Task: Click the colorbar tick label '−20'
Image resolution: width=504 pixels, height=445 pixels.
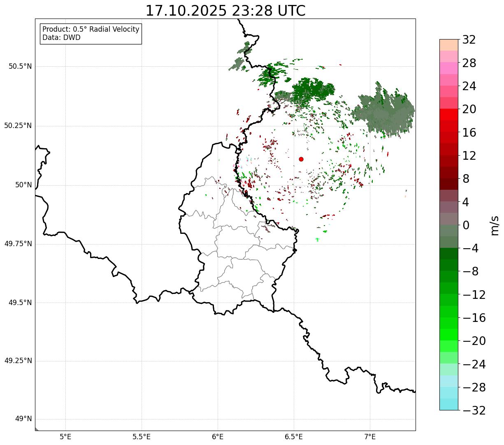Action: click(474, 341)
